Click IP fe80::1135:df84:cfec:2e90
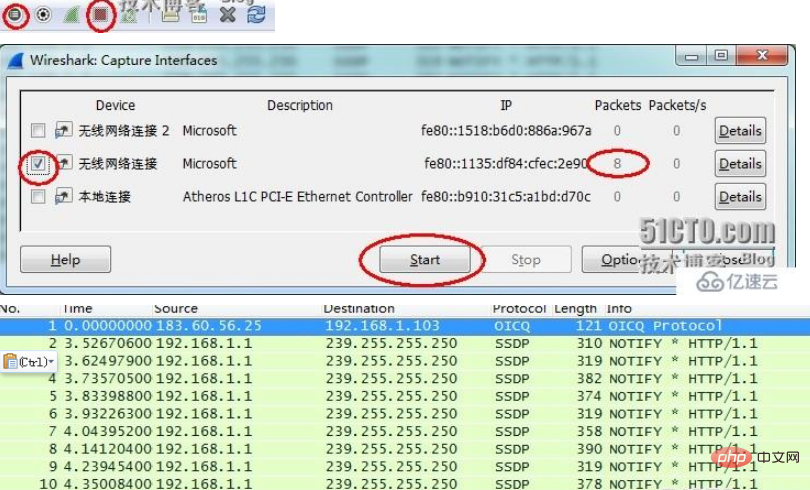Image resolution: width=810 pixels, height=490 pixels. [506, 164]
